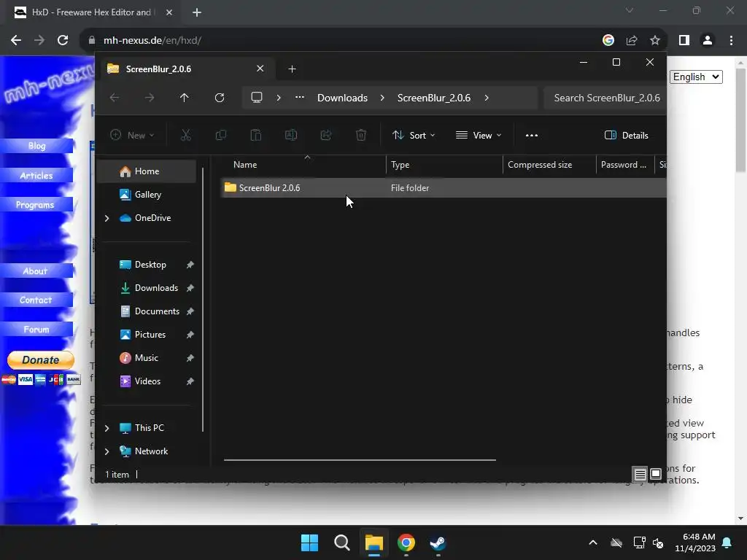Bookmark this page with the star icon

(655, 41)
